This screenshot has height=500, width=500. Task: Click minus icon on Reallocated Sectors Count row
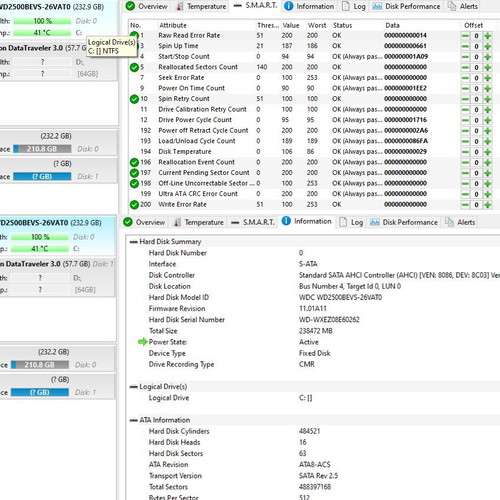[465, 68]
